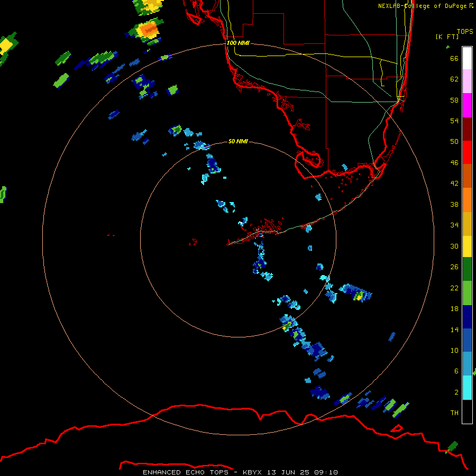This screenshot has width=476, height=476.
Task: Click the legend value "46"
Action: (x=454, y=162)
